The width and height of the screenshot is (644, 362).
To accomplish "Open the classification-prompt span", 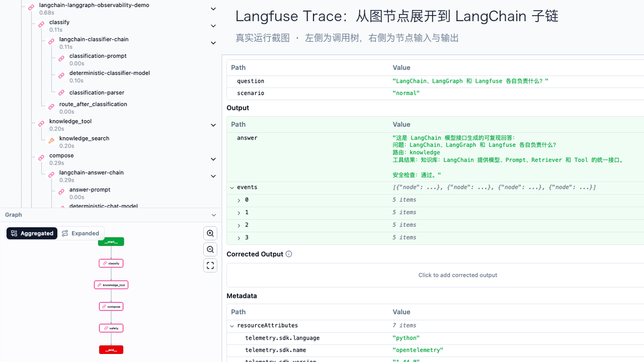I will [98, 56].
